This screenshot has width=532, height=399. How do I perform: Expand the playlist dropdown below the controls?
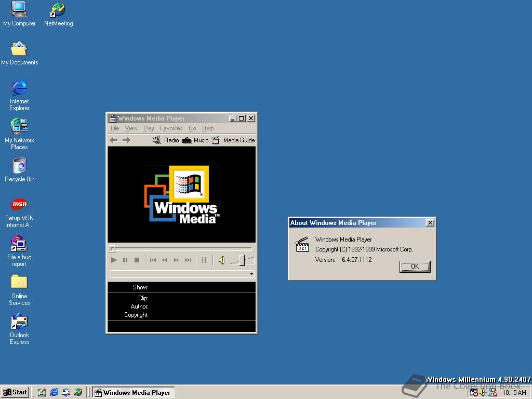[x=251, y=274]
